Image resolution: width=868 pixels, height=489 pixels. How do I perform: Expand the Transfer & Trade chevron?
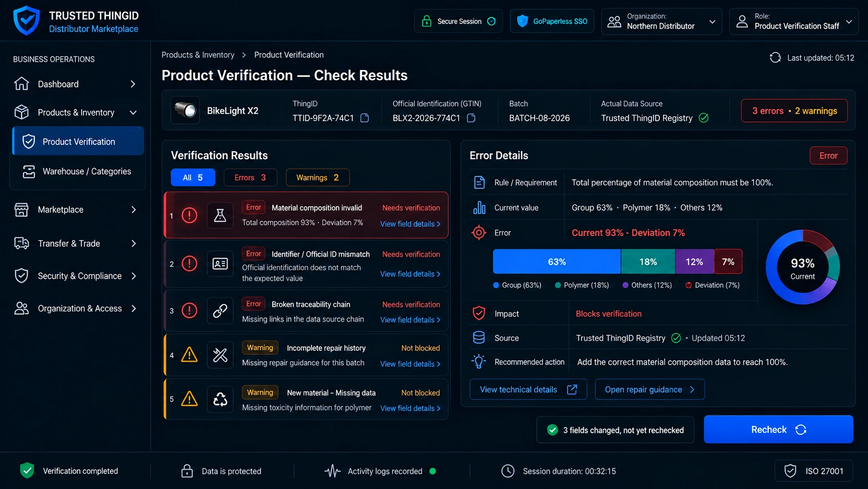(x=133, y=243)
